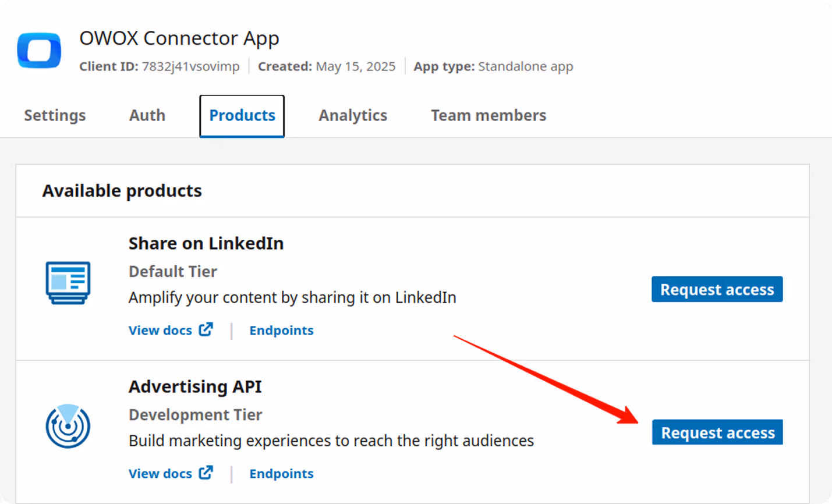
Task: Select the Products tab
Action: click(242, 115)
